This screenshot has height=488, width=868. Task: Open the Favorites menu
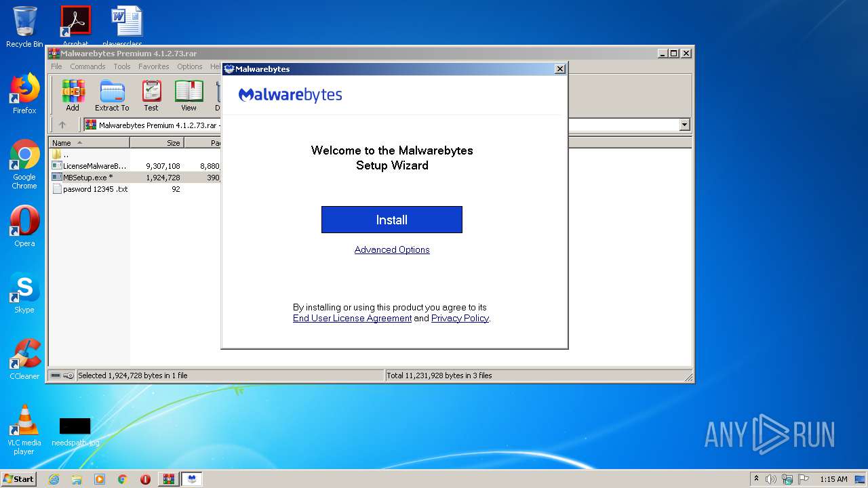pyautogui.click(x=154, y=66)
